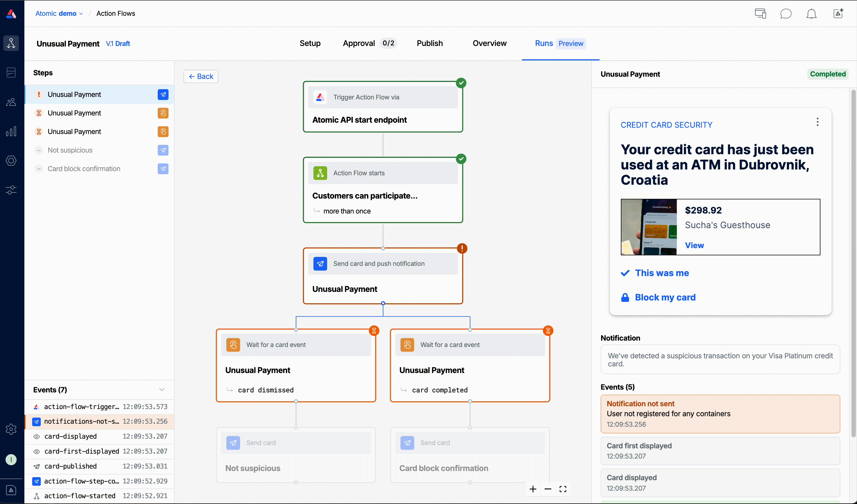Switch to the Setup tab

coord(310,43)
